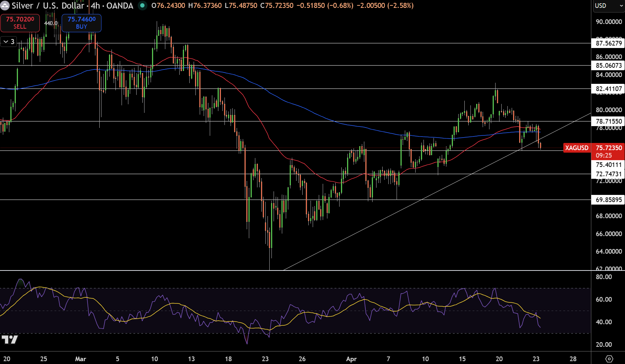The width and height of the screenshot is (625, 364).
Task: Click the Silver / U.S. Dollar symbol title
Action: [x=48, y=6]
